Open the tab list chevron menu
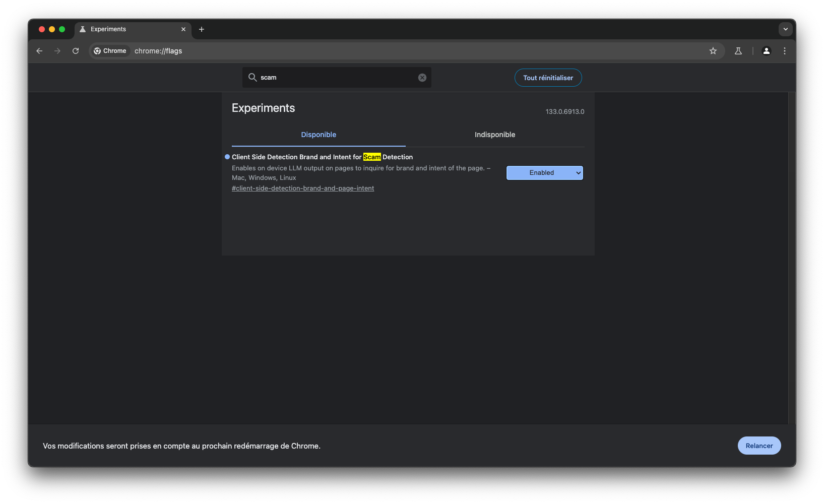This screenshot has width=824, height=504. coord(785,29)
